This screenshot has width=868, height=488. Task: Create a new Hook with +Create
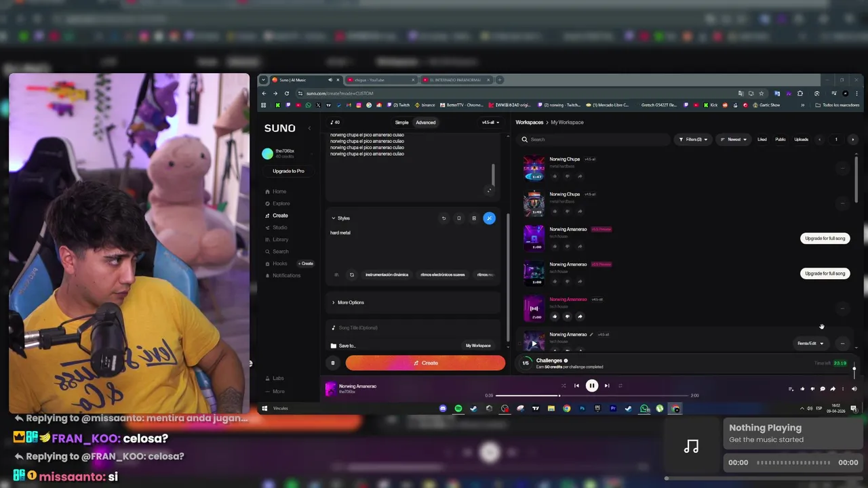point(307,264)
